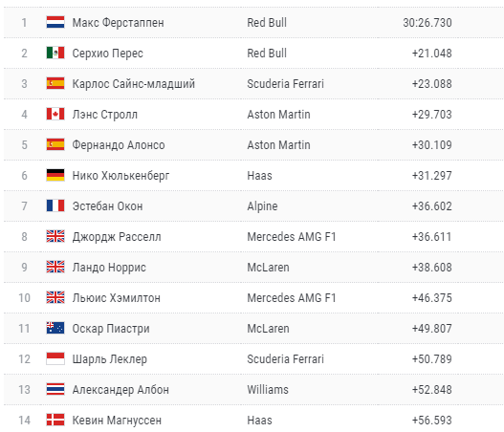Click the German flag next to Нико Хюлькенберг

[x=55, y=175]
